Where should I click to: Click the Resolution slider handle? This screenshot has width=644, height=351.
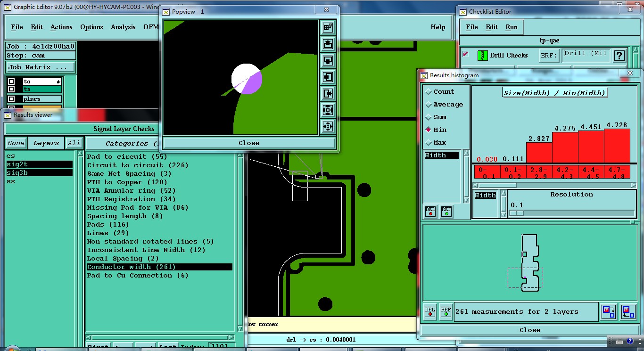point(517,213)
